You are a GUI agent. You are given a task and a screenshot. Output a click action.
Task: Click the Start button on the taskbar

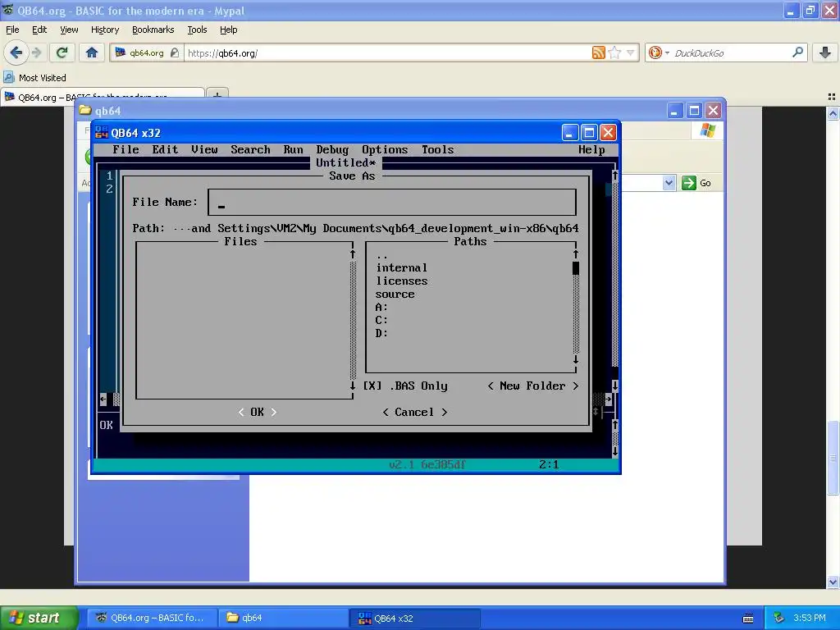point(39,618)
